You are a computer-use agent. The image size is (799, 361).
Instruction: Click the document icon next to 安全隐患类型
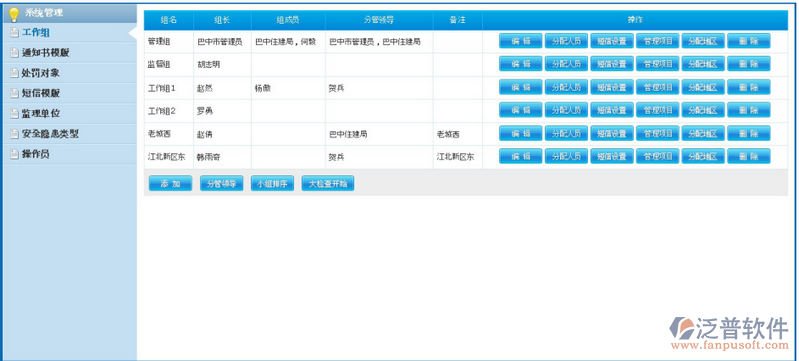point(14,134)
